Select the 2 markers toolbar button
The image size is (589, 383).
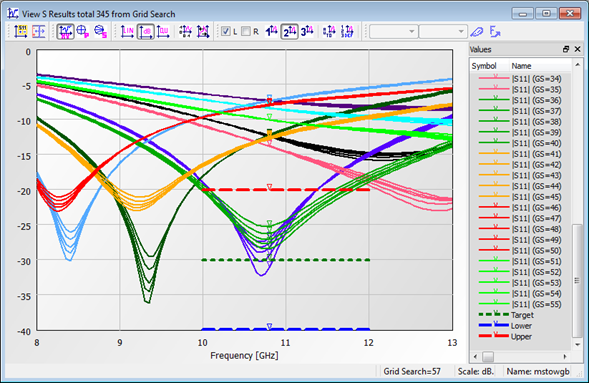[290, 32]
